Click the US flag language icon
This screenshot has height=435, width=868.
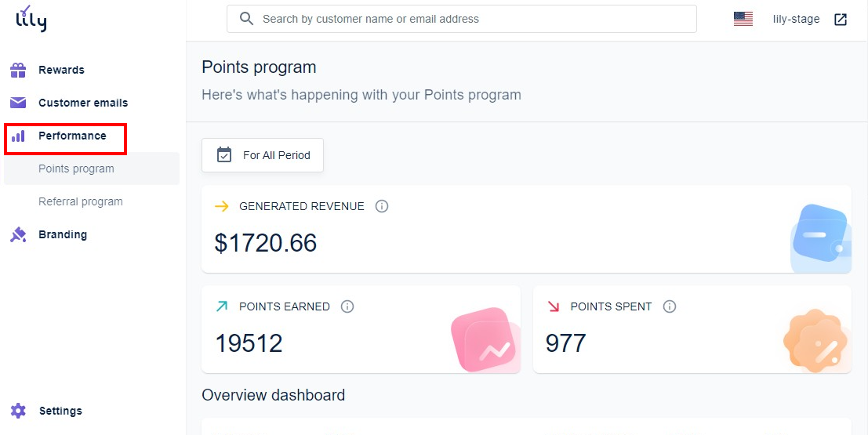pyautogui.click(x=743, y=20)
